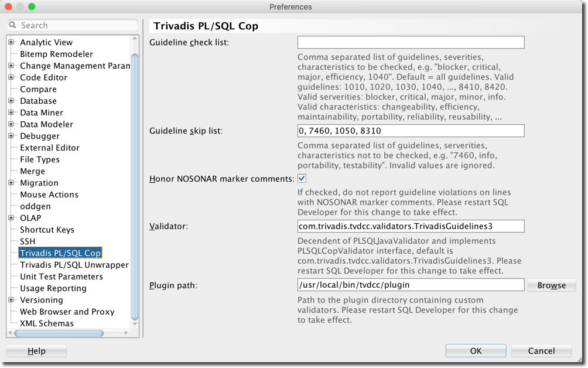Screen dimensions: 588x368
Task: Click the search magnifier icon
Action: pos(12,25)
